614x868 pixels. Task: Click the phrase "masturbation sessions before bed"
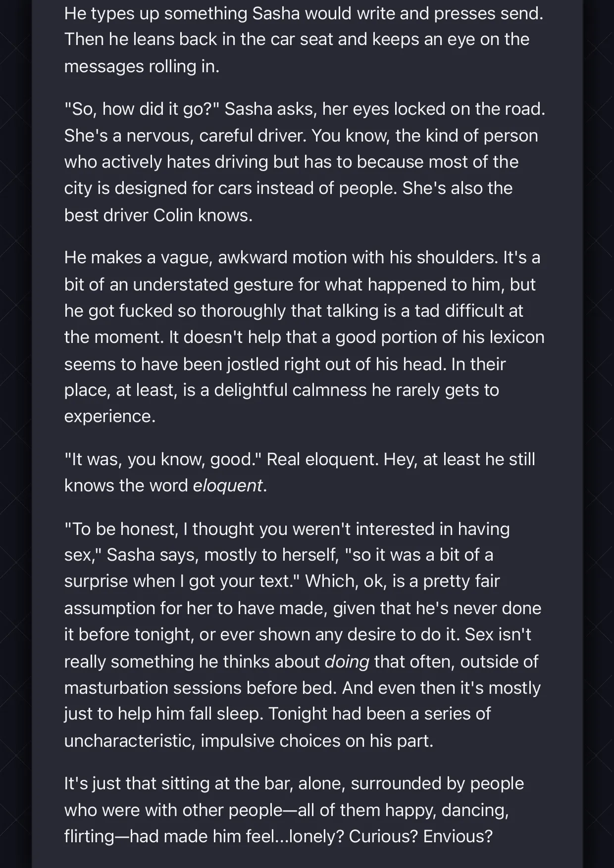click(x=201, y=687)
